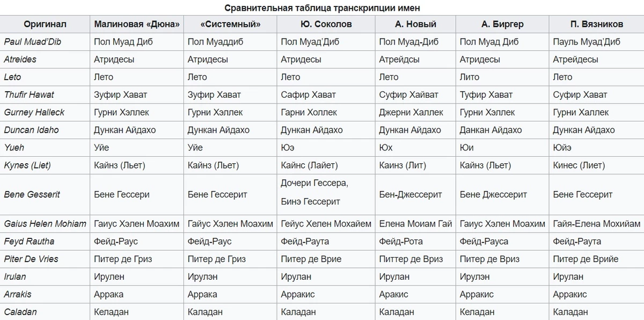Image resolution: width=644 pixels, height=320 pixels.
Task: Click the "Данкан Айдахо" cell
Action: [491, 130]
